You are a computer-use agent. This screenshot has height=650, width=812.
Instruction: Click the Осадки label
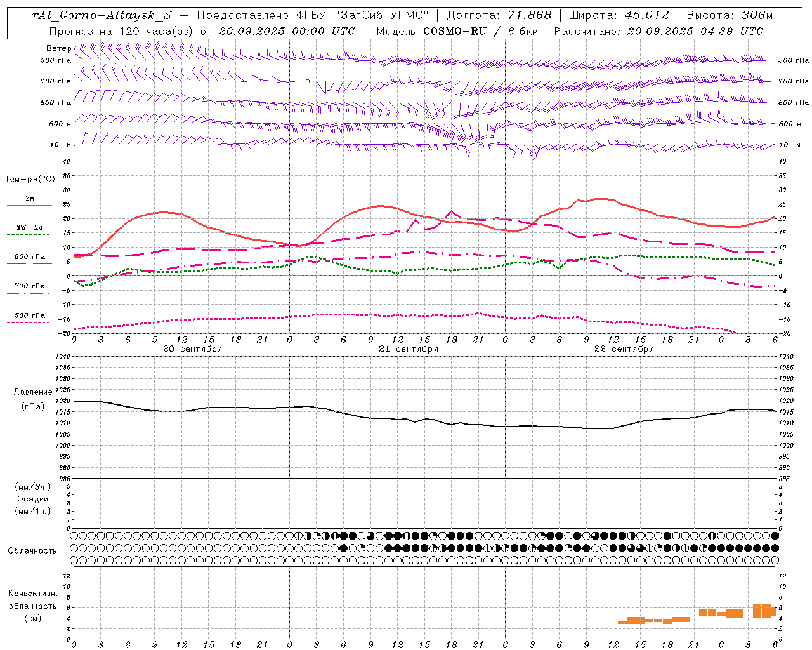pyautogui.click(x=33, y=499)
